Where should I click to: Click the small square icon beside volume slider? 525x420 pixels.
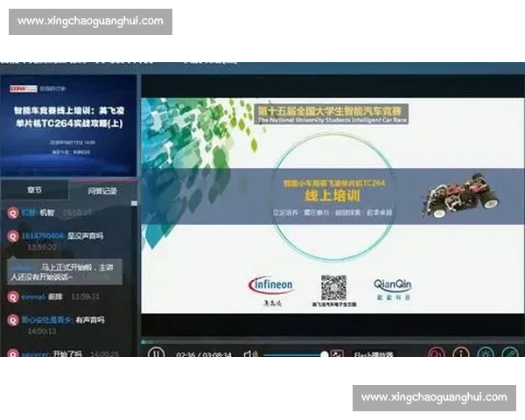point(338,354)
